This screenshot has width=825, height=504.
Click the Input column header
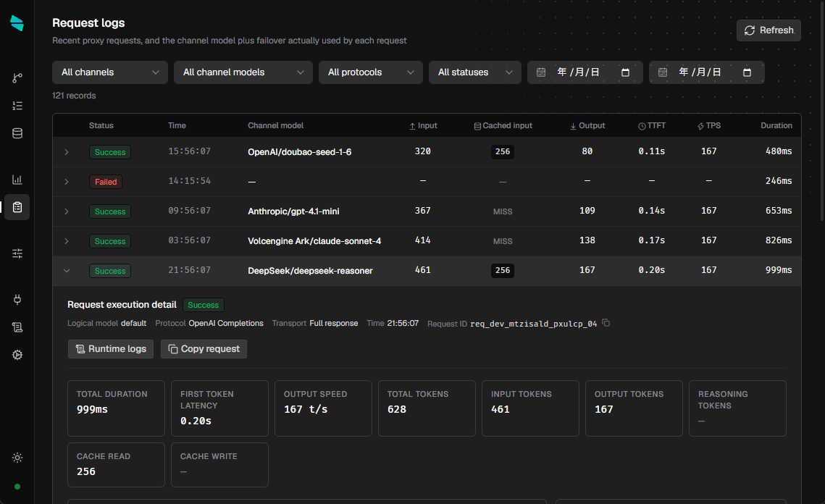(424, 126)
